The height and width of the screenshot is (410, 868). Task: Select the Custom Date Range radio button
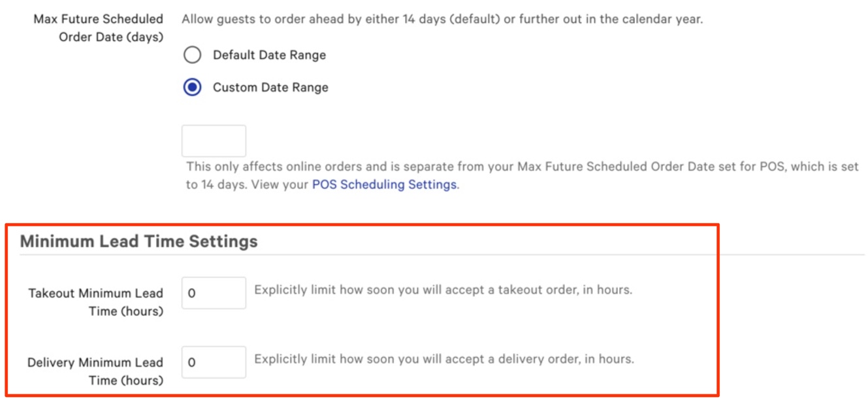(x=192, y=88)
